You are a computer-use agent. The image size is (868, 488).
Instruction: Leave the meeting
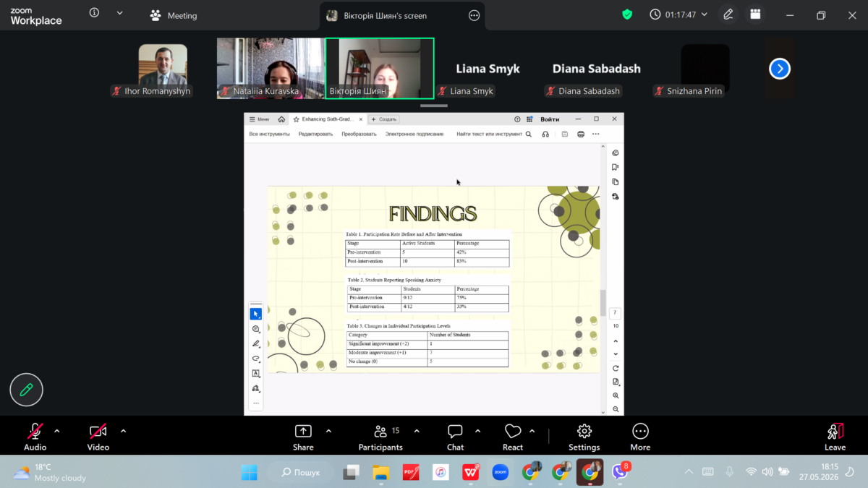pos(835,437)
